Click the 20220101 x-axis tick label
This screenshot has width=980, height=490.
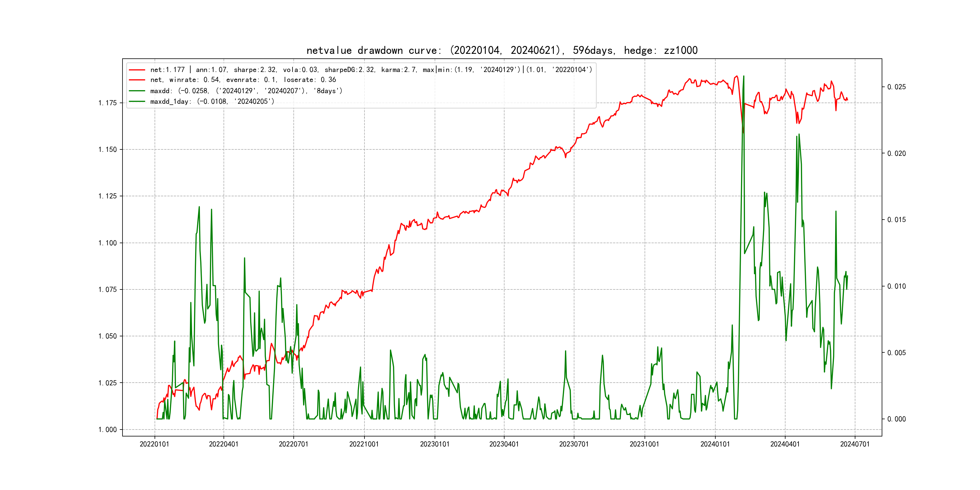click(155, 444)
